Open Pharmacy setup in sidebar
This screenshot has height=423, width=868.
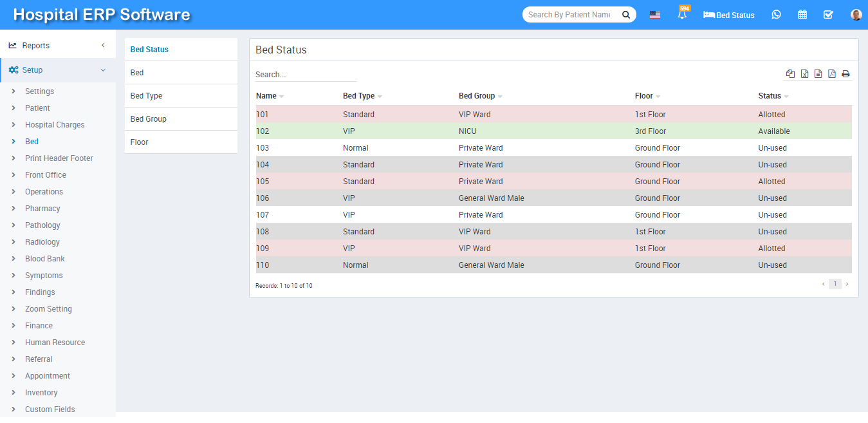point(42,209)
